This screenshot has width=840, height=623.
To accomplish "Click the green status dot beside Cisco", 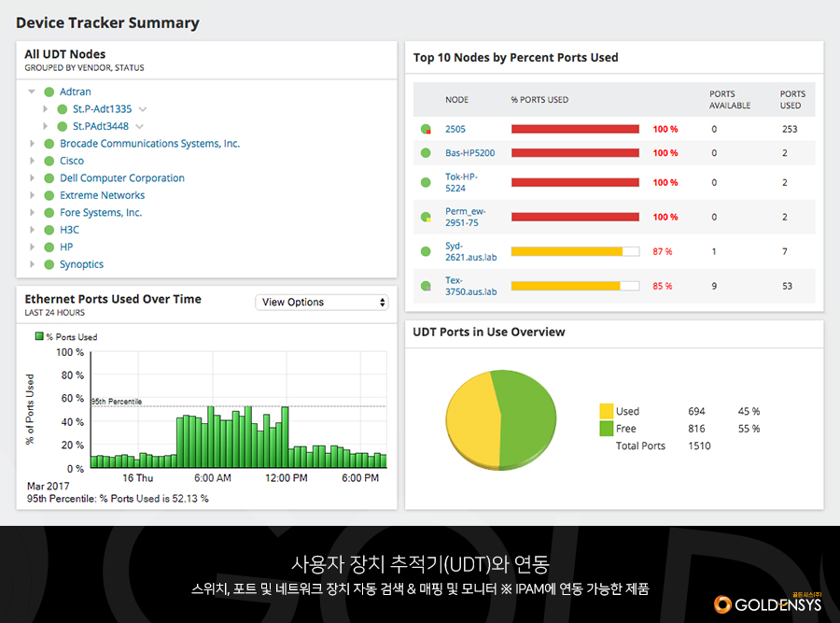I will click(49, 161).
